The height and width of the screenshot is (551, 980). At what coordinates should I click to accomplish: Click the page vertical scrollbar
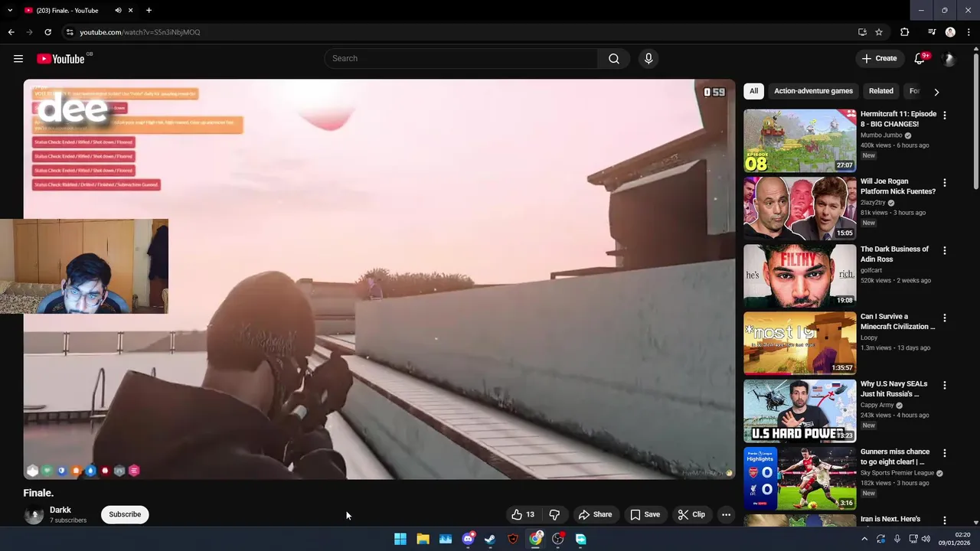(975, 119)
